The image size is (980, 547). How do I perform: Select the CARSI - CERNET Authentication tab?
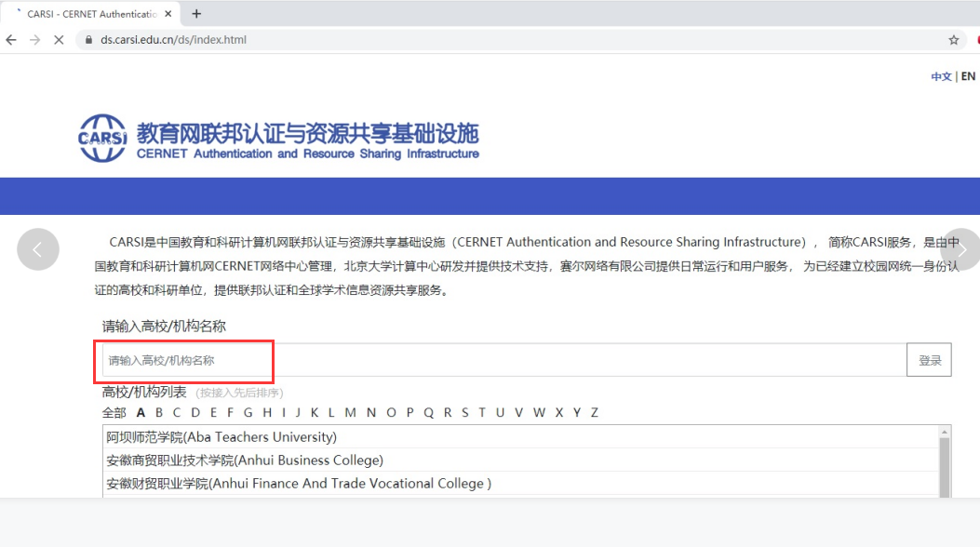click(x=91, y=14)
